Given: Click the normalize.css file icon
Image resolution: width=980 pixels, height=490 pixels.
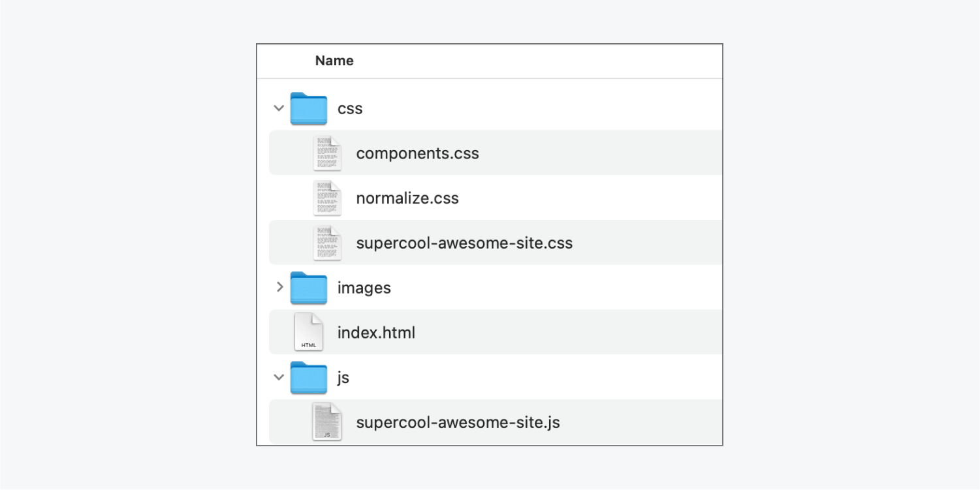Looking at the screenshot, I should [327, 198].
